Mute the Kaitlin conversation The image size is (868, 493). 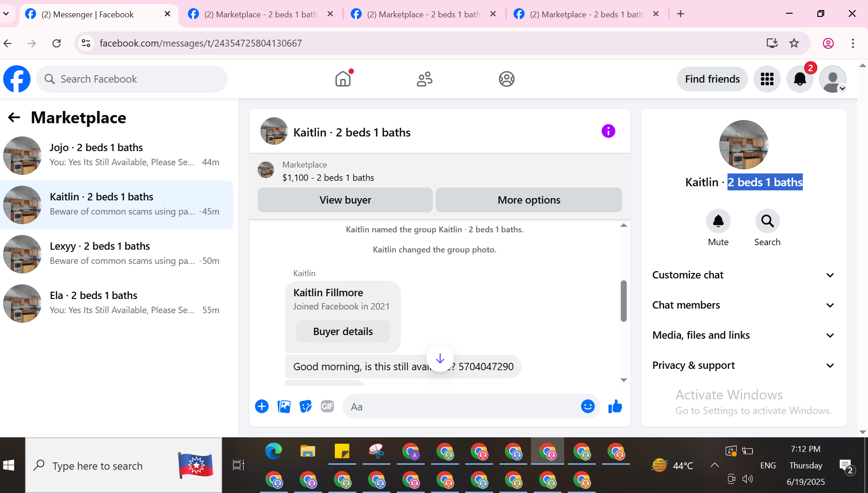click(x=718, y=221)
